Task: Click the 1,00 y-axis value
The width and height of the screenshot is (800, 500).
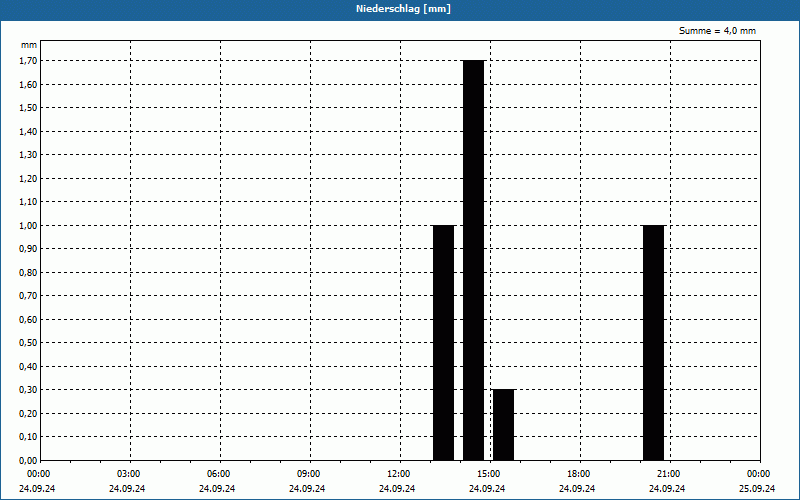Action: [x=28, y=225]
